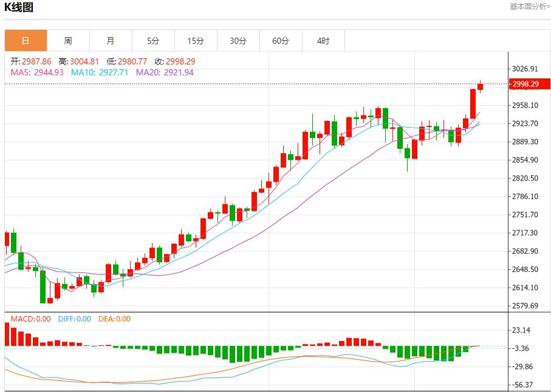Select the 15分 timeframe tab
The width and height of the screenshot is (551, 392).
pyautogui.click(x=196, y=41)
